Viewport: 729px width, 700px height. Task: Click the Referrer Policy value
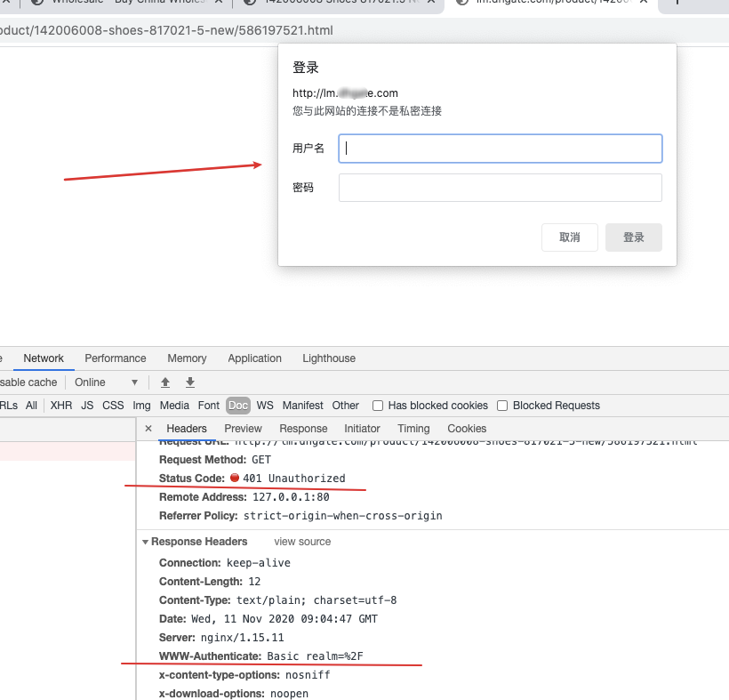coord(343,516)
